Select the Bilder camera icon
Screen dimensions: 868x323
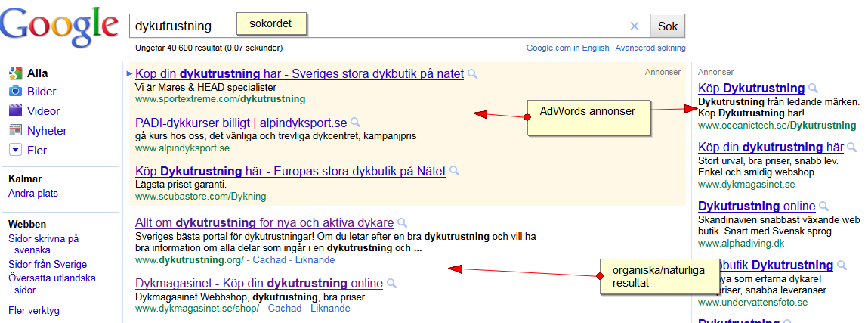[x=16, y=92]
